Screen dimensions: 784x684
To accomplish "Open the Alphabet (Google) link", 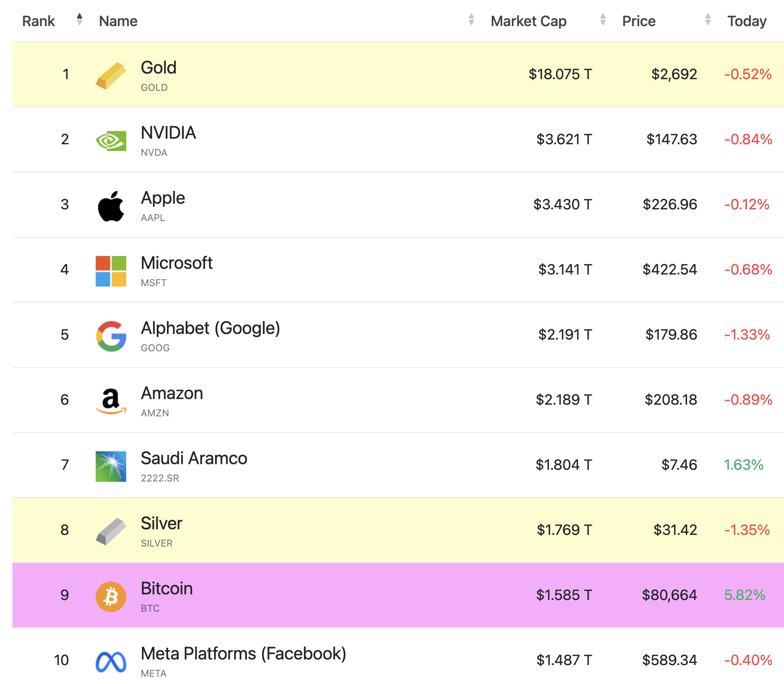I will point(210,328).
